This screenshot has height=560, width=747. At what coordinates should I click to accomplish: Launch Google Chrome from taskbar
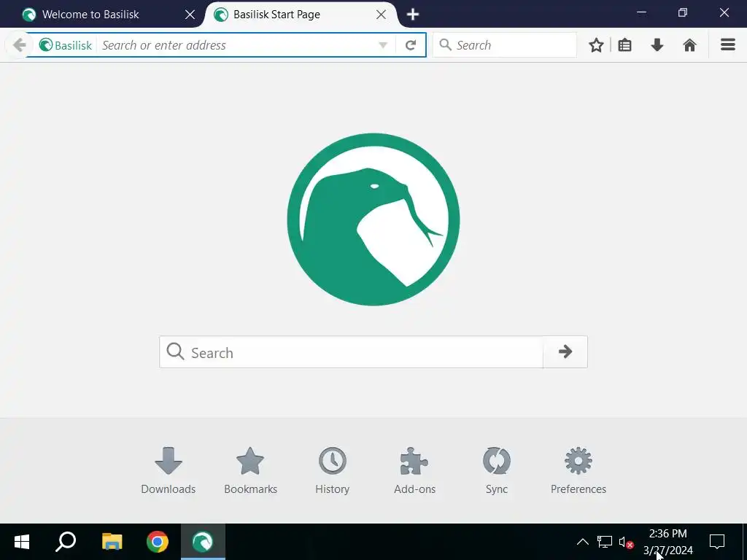[158, 542]
